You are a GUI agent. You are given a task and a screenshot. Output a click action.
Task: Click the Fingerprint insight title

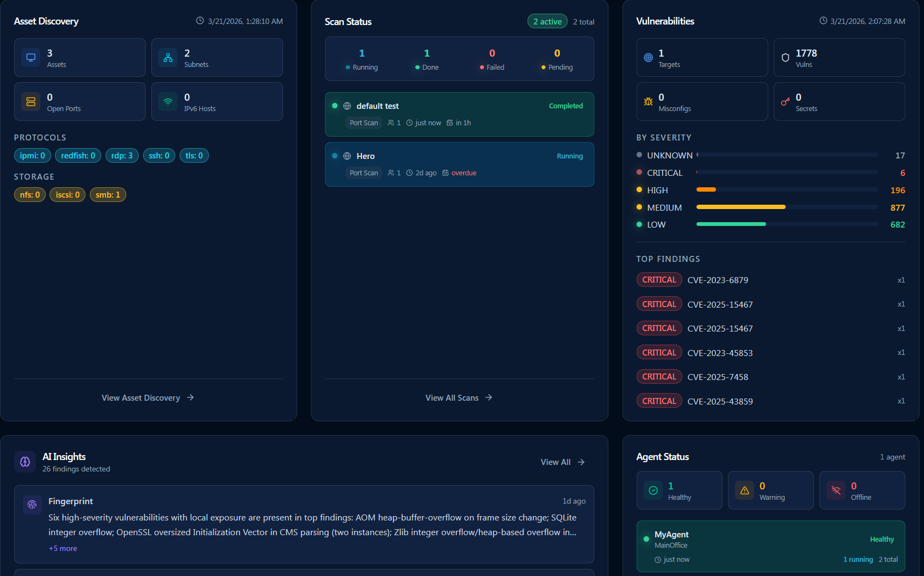tap(71, 501)
